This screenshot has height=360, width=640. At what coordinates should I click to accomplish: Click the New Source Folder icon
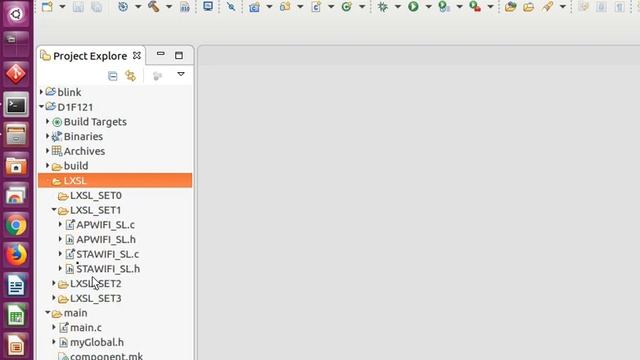[285, 7]
